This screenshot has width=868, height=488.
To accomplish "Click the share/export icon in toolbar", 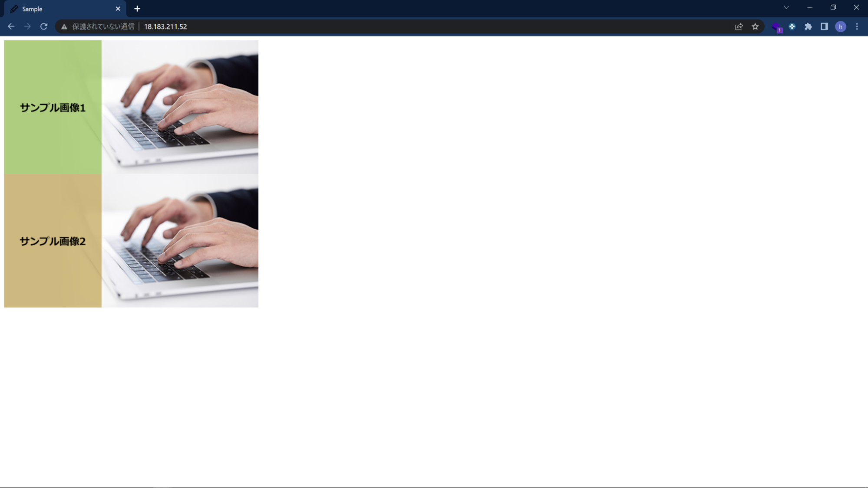I will click(x=739, y=26).
